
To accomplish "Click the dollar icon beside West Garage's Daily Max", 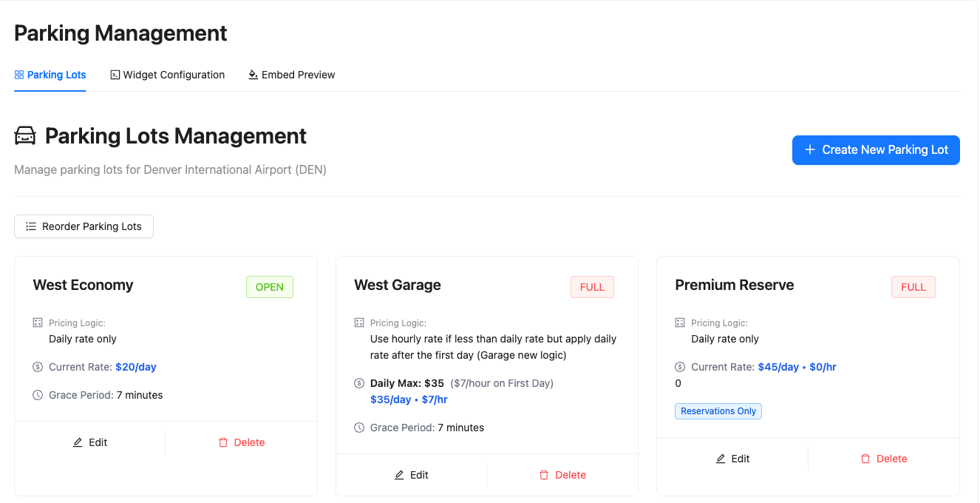I will pyautogui.click(x=358, y=383).
